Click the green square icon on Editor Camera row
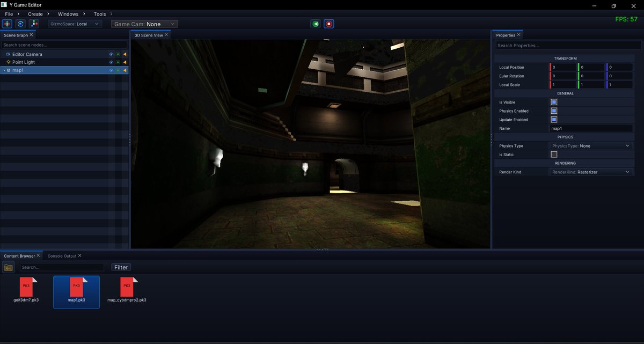 point(118,54)
